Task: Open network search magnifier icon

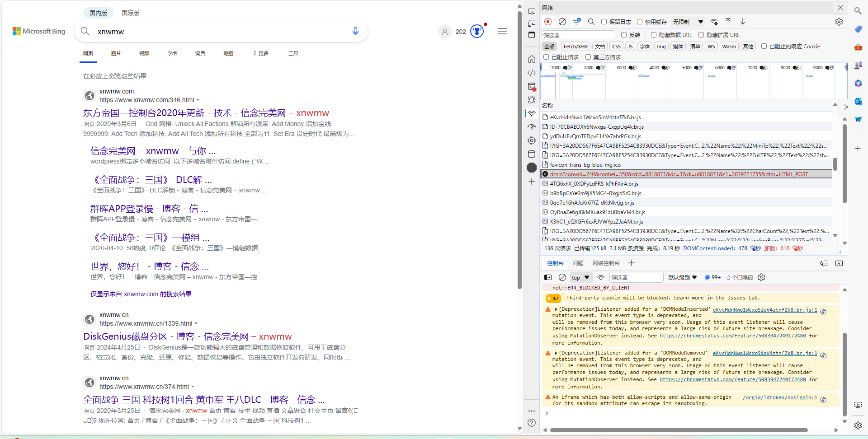Action: (x=591, y=22)
